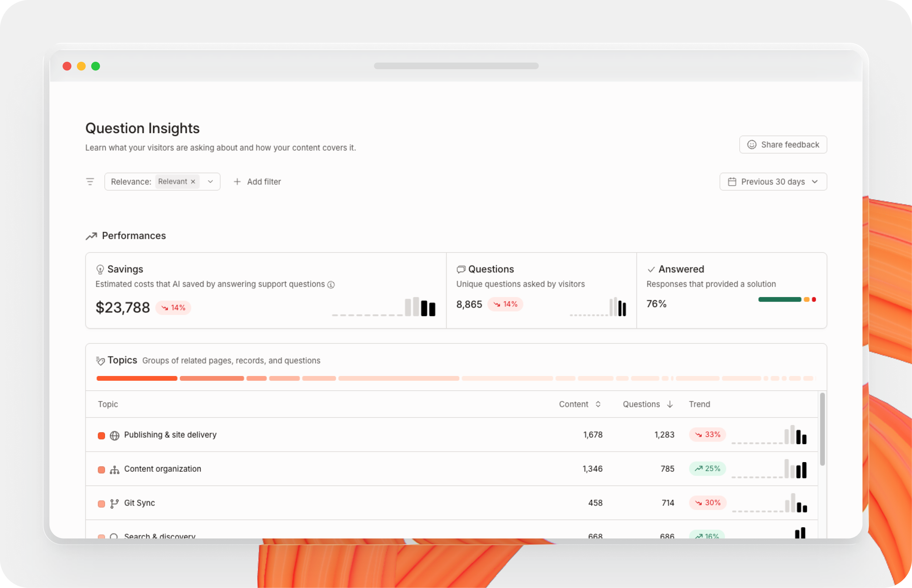Expand the Relevance filter dropdown
Screen dimensions: 912x588
coord(210,182)
